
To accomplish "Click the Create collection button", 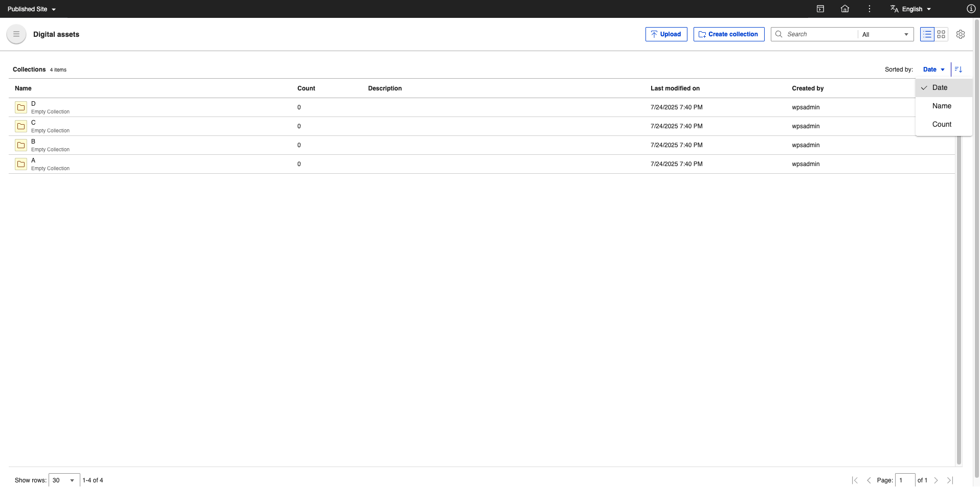I will coord(728,34).
